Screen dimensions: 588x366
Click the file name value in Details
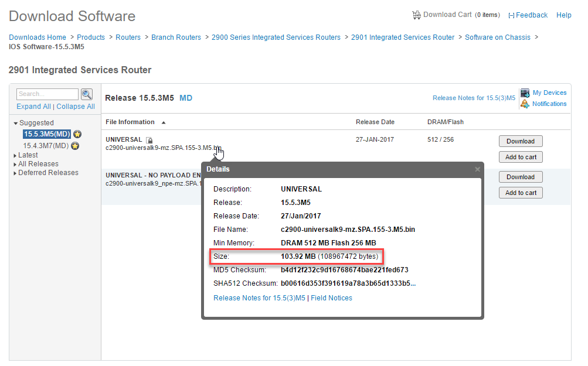[348, 230]
